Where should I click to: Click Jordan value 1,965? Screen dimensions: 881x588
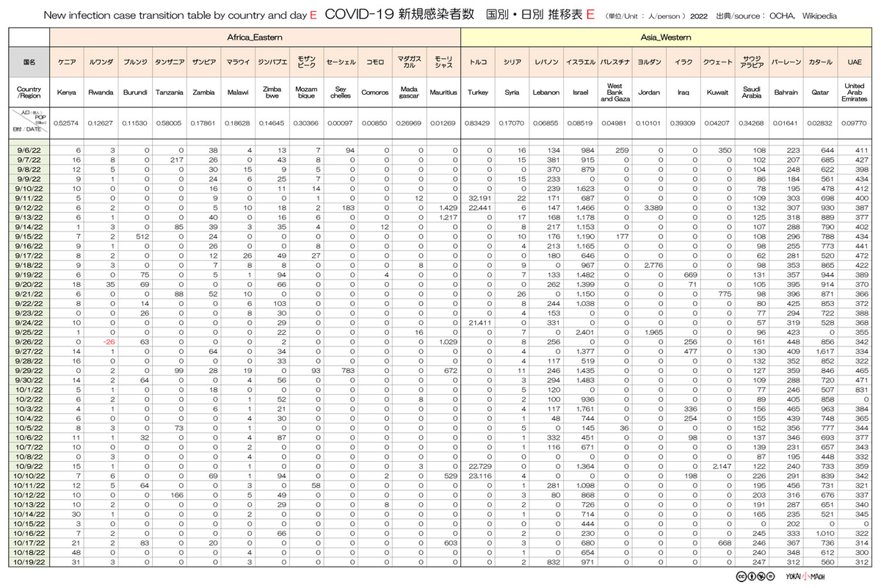coord(653,333)
